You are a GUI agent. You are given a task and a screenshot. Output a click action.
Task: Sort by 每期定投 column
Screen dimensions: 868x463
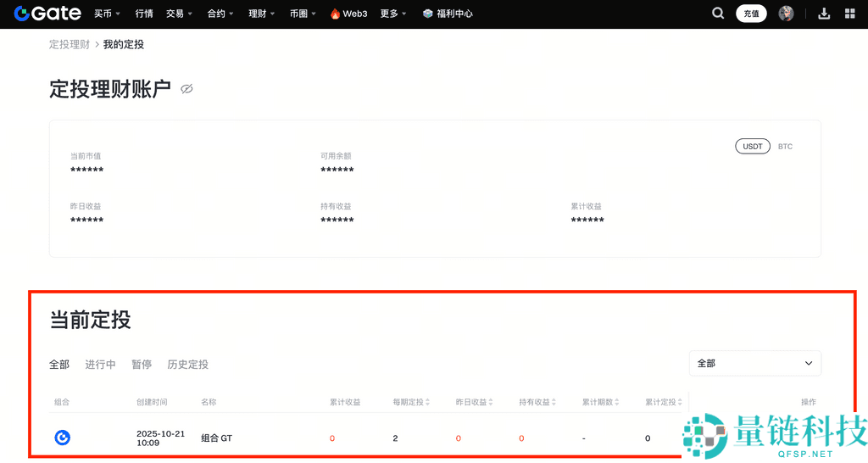click(411, 402)
